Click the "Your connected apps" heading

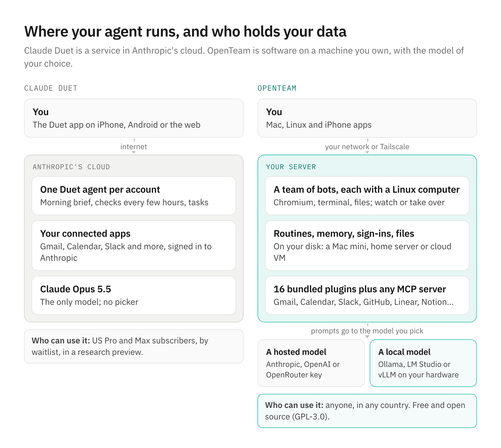point(85,234)
